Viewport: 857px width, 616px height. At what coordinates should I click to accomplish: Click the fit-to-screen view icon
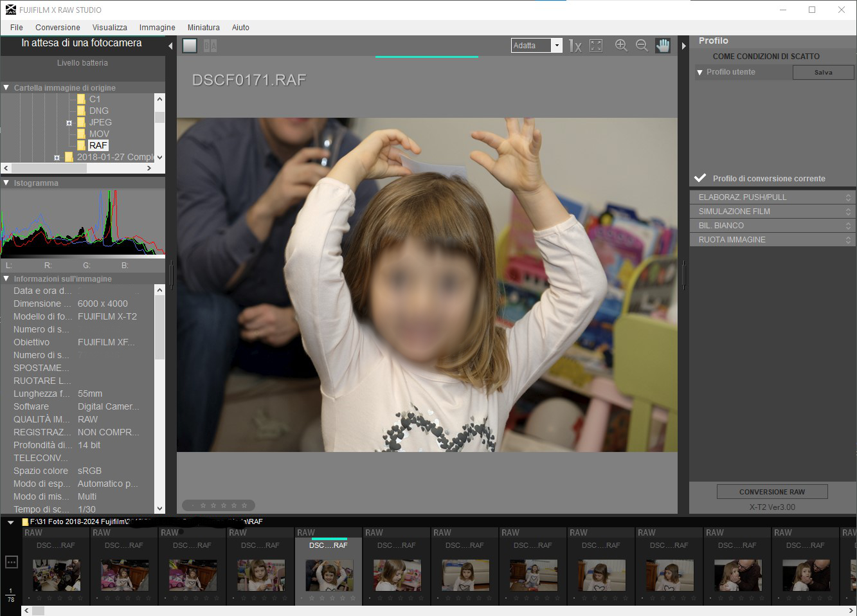pyautogui.click(x=595, y=45)
